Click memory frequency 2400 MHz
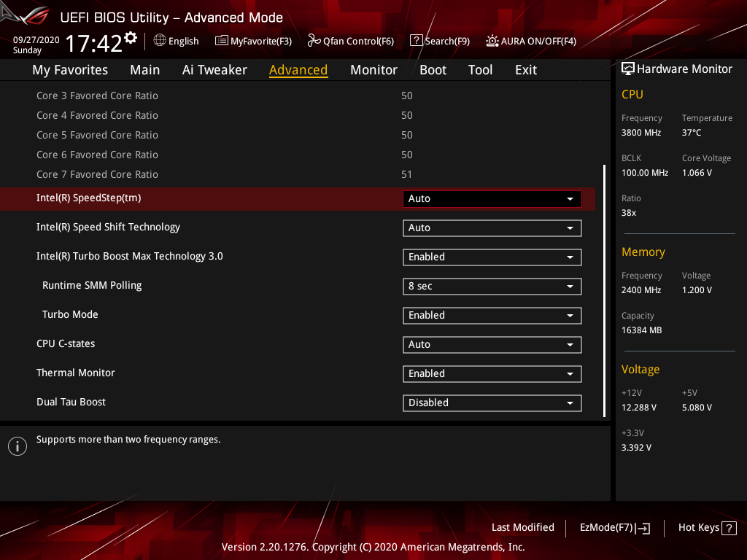 tap(641, 290)
